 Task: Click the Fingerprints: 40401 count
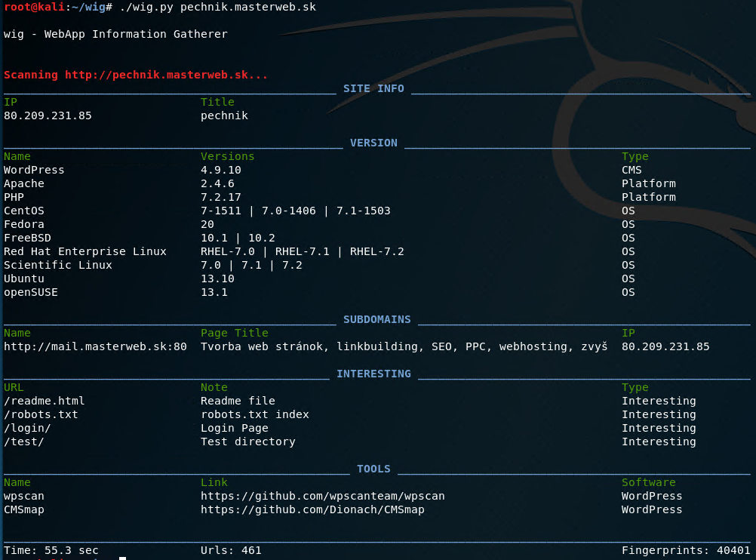686,550
